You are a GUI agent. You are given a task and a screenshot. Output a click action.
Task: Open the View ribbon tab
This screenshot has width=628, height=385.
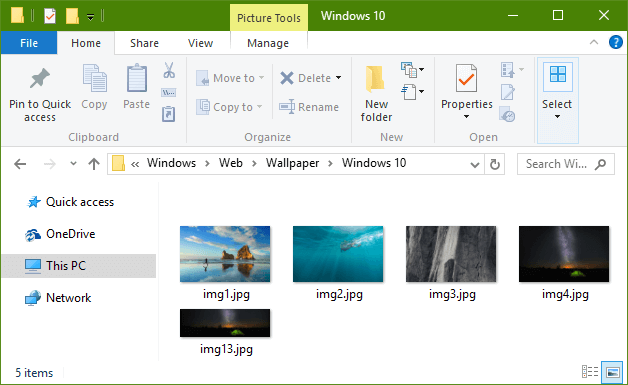click(x=200, y=43)
